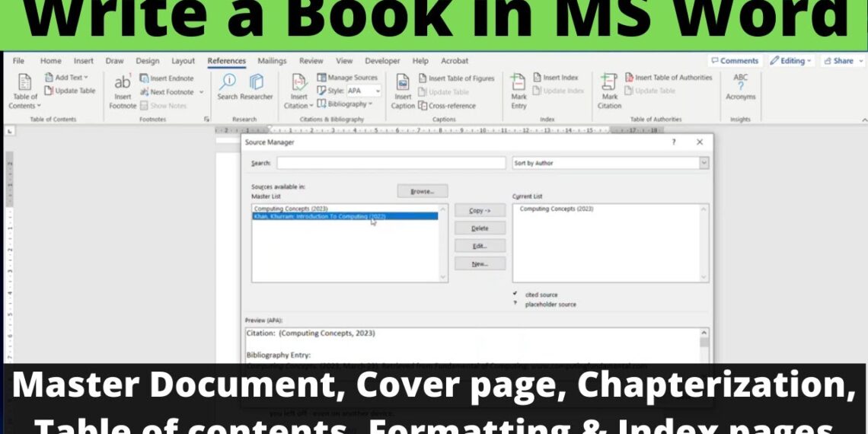Screen dimensions: 868x434
Task: Expand the Next Footnote dropdown arrow
Action: (x=202, y=92)
